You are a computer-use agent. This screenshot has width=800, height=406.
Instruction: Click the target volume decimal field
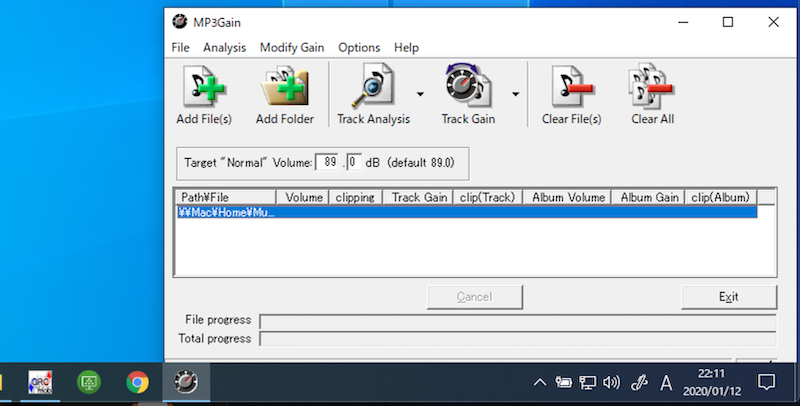(353, 162)
